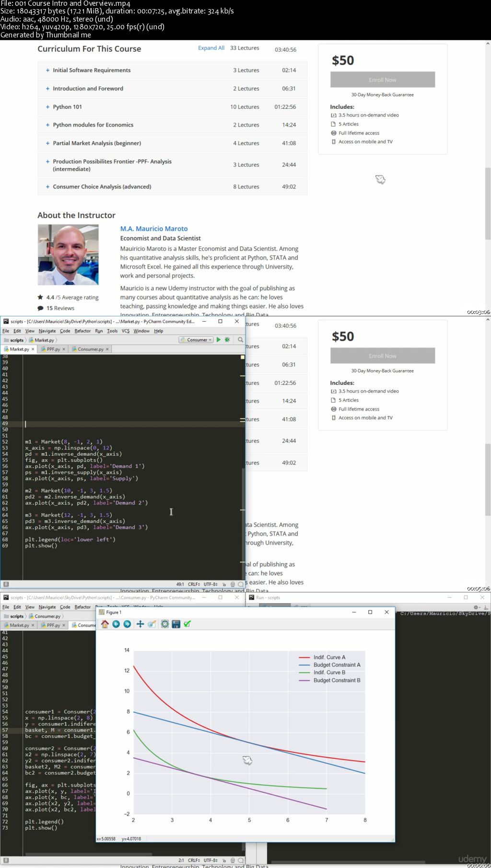Click the 15 Reviews text
Viewport: 491px width, 868px height.
[x=60, y=308]
